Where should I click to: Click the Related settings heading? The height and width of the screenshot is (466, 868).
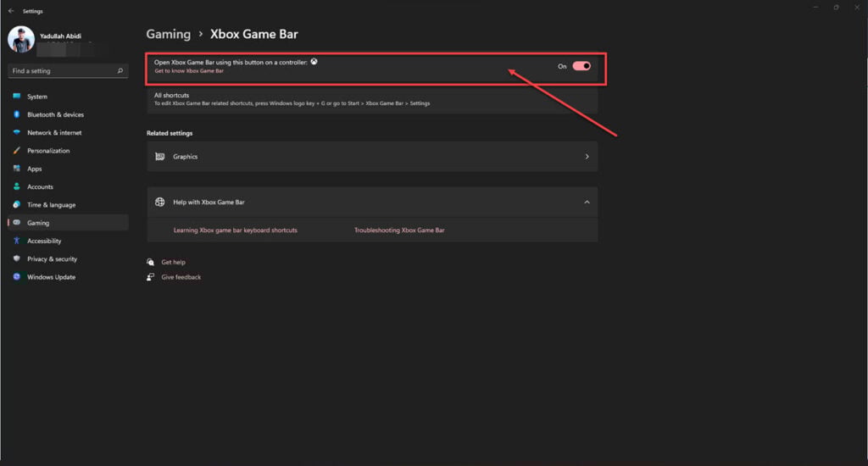coord(170,133)
